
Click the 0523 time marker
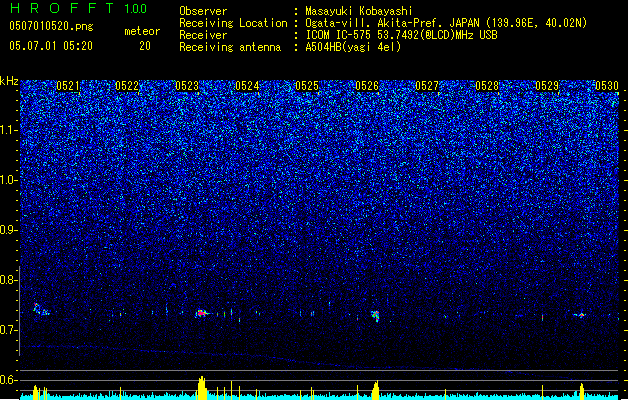point(187,86)
